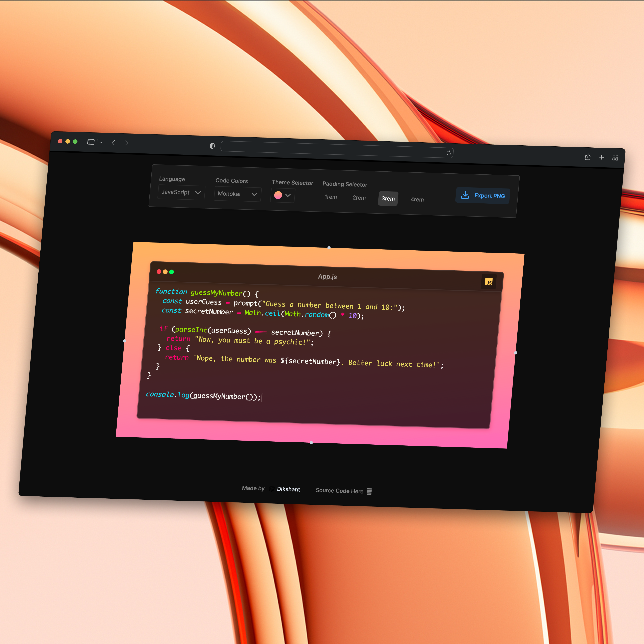Click the bottom resize handle dot
Screen dimensions: 644x644
click(311, 443)
